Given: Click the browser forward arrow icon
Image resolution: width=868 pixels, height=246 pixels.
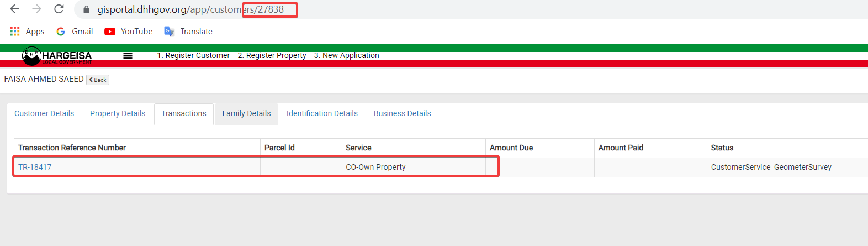Looking at the screenshot, I should click(x=36, y=9).
